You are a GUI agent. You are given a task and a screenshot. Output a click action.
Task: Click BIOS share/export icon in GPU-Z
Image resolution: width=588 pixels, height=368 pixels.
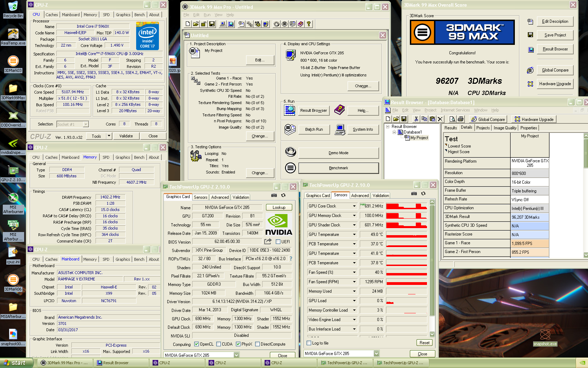[x=268, y=241]
